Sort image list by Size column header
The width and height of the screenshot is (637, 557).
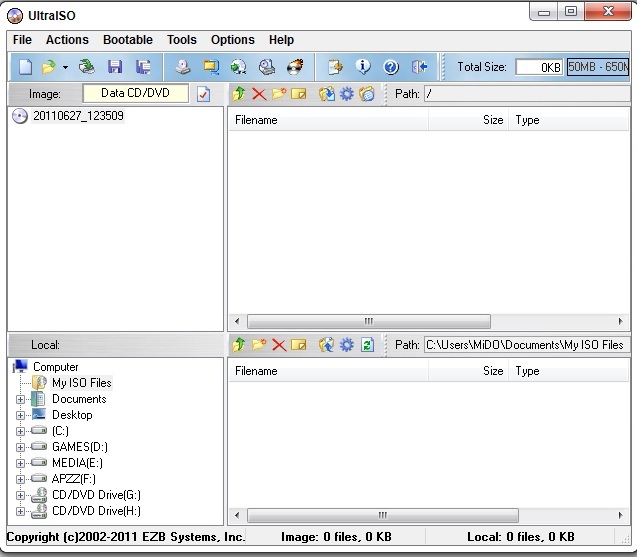[468, 120]
